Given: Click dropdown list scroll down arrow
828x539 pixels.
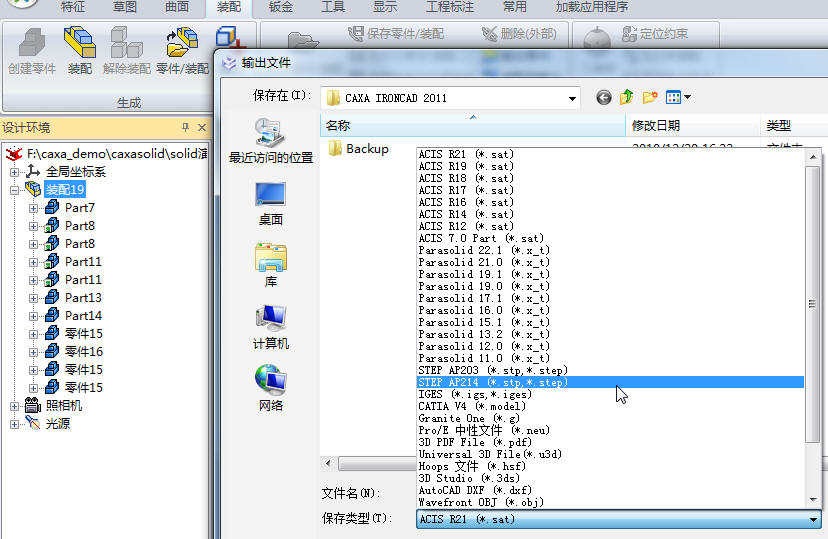Looking at the screenshot, I should 813,499.
